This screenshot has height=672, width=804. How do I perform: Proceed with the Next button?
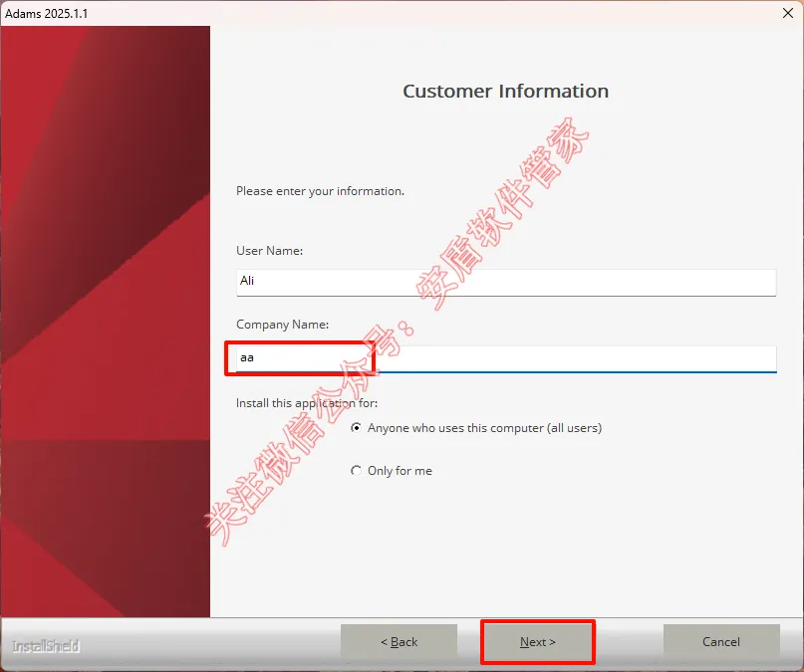[x=537, y=642]
